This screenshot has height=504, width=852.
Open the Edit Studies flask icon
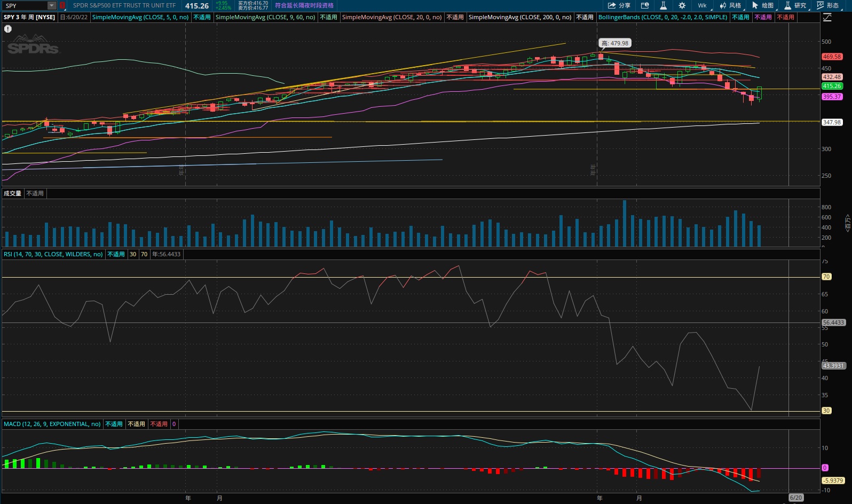point(663,5)
